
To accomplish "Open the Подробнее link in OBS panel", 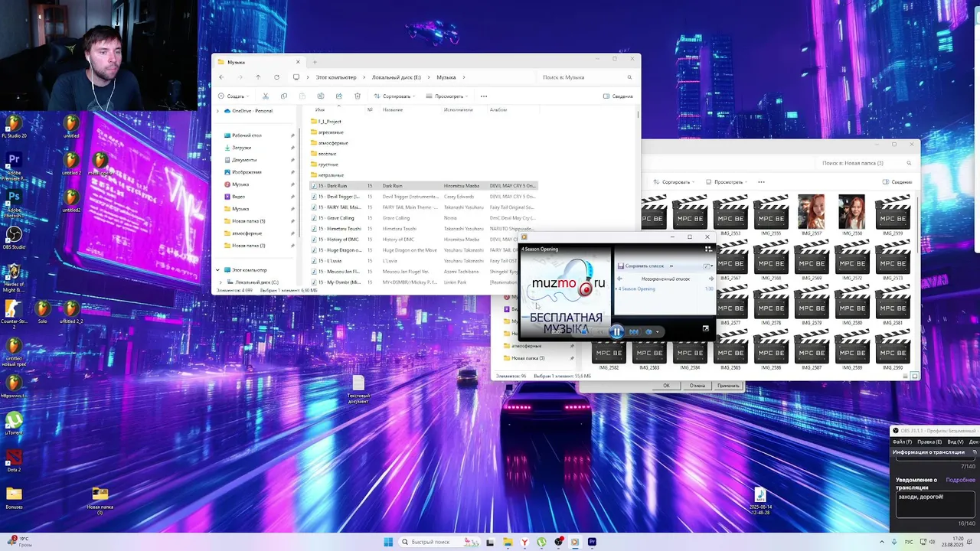I will (960, 480).
